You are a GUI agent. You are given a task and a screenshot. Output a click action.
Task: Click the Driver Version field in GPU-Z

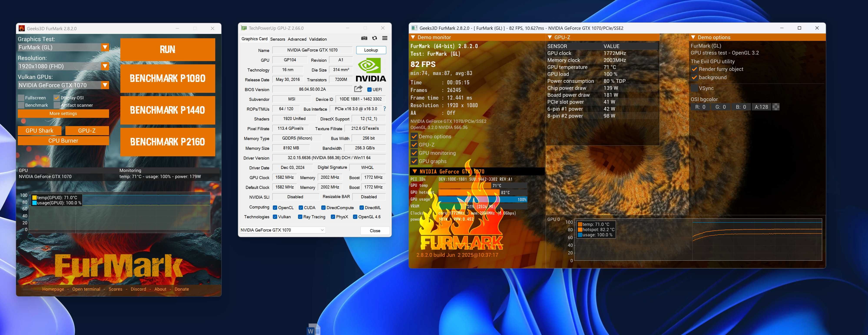click(x=329, y=158)
